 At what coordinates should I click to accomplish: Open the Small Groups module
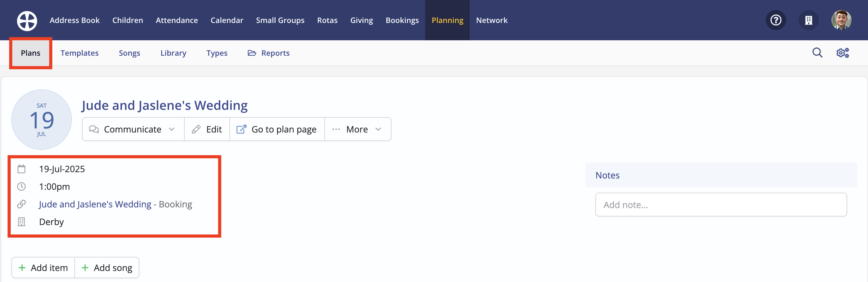tap(280, 20)
